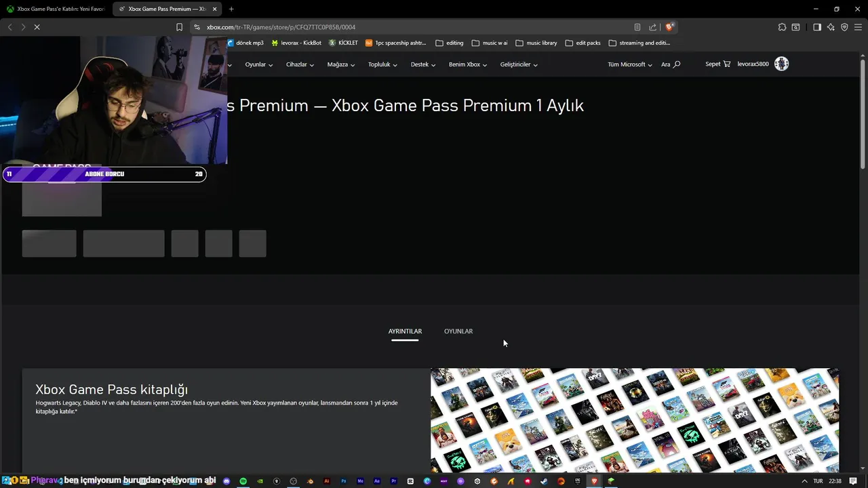Open the extensions puzzle icon
This screenshot has width=868, height=488.
(782, 27)
